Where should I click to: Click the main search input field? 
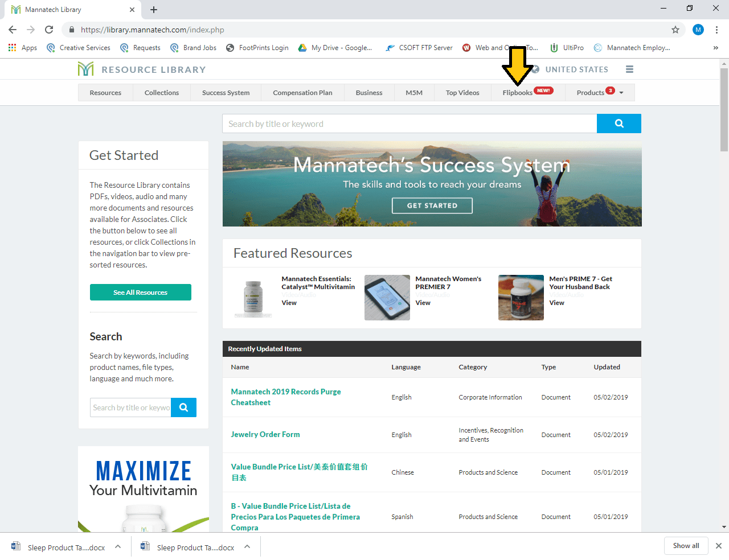click(x=409, y=123)
